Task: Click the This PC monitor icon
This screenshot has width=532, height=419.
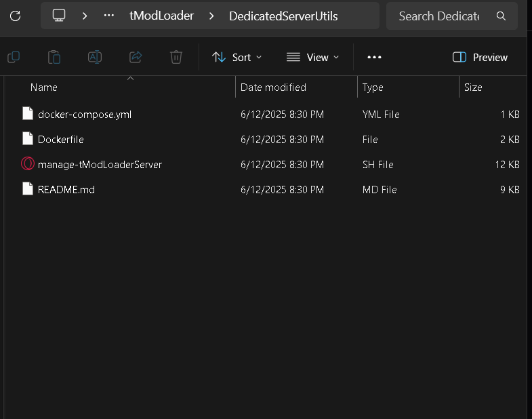Action: click(59, 15)
